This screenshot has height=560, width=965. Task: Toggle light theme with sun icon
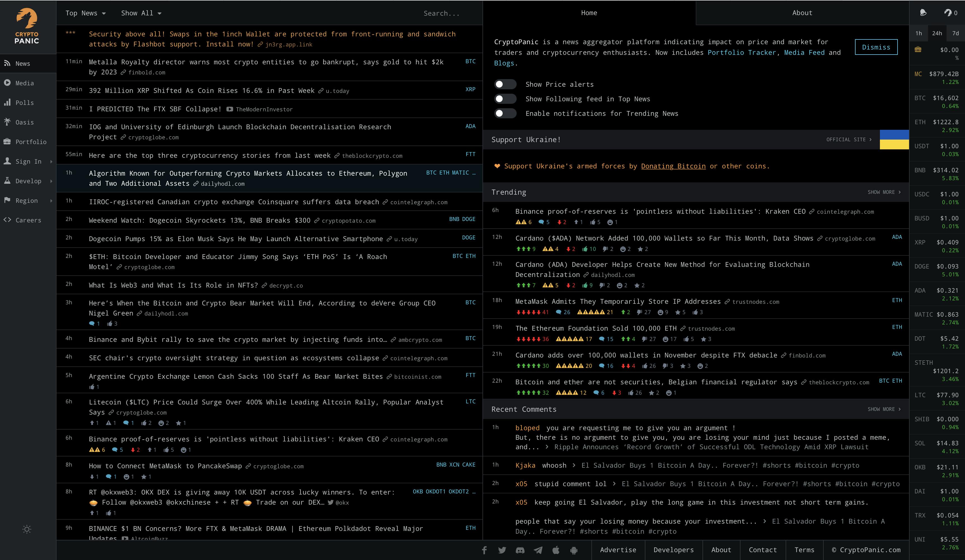(x=27, y=529)
